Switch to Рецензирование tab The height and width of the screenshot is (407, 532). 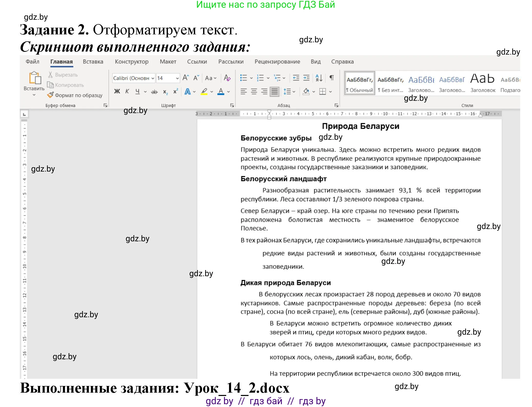click(277, 62)
